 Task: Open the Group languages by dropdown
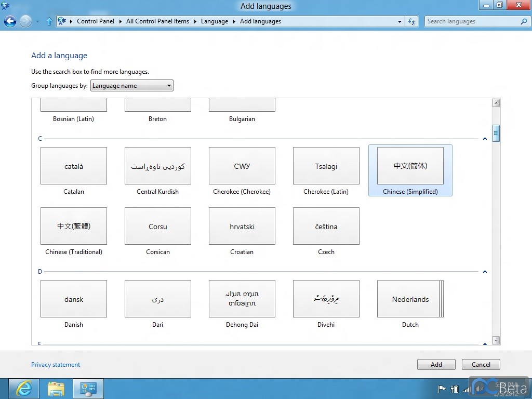pyautogui.click(x=132, y=86)
